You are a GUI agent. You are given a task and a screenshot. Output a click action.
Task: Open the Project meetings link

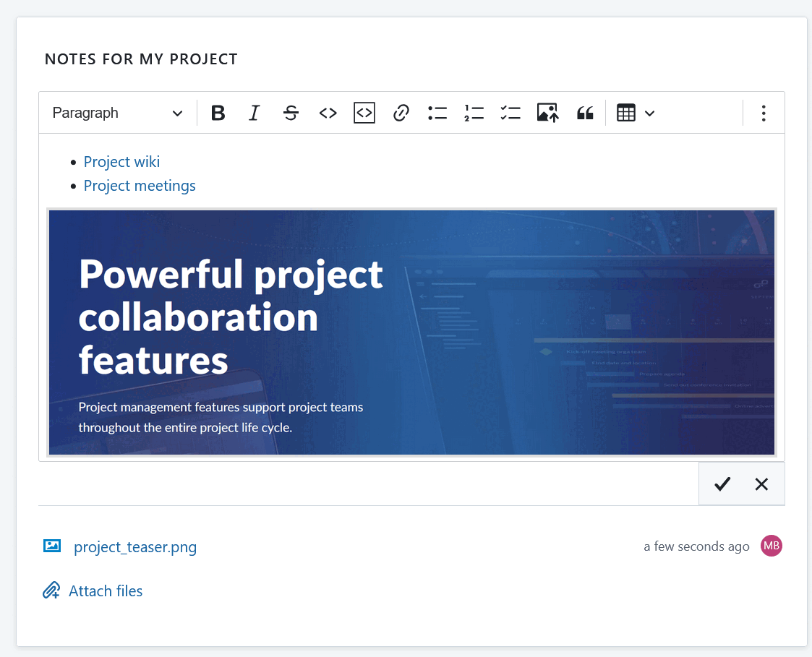pos(140,186)
